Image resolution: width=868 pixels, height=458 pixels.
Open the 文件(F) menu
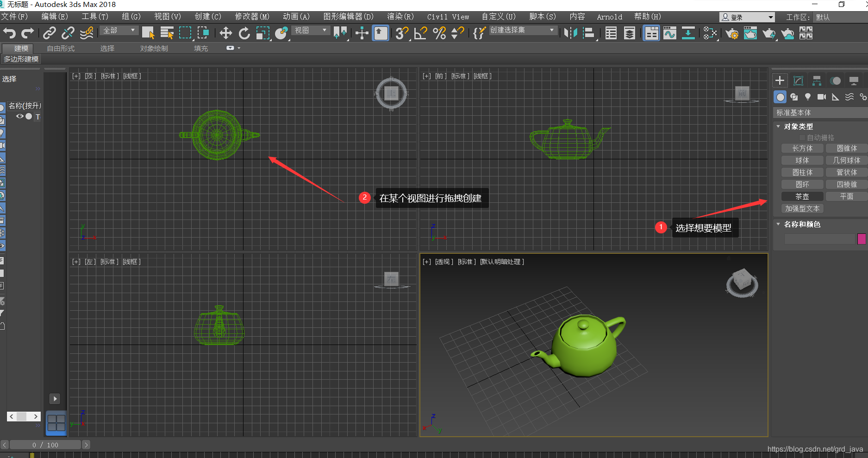pyautogui.click(x=15, y=17)
